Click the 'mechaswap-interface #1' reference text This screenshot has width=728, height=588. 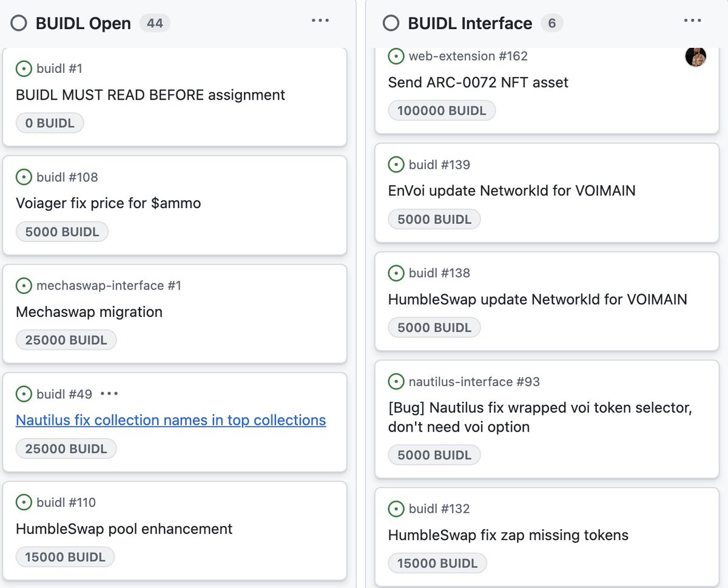coord(109,286)
